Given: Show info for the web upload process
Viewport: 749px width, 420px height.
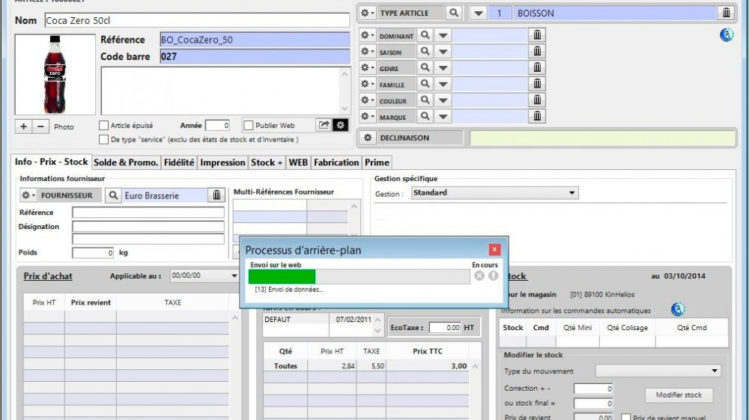Looking at the screenshot, I should [493, 276].
